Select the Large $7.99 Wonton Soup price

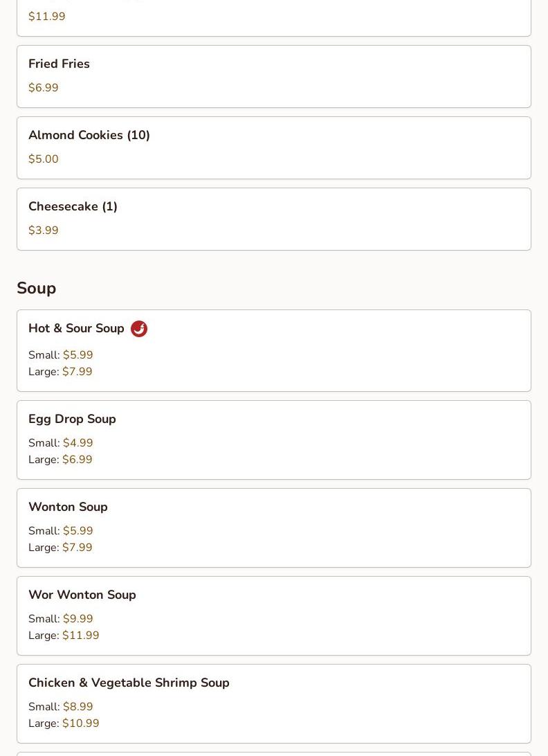[x=77, y=548]
